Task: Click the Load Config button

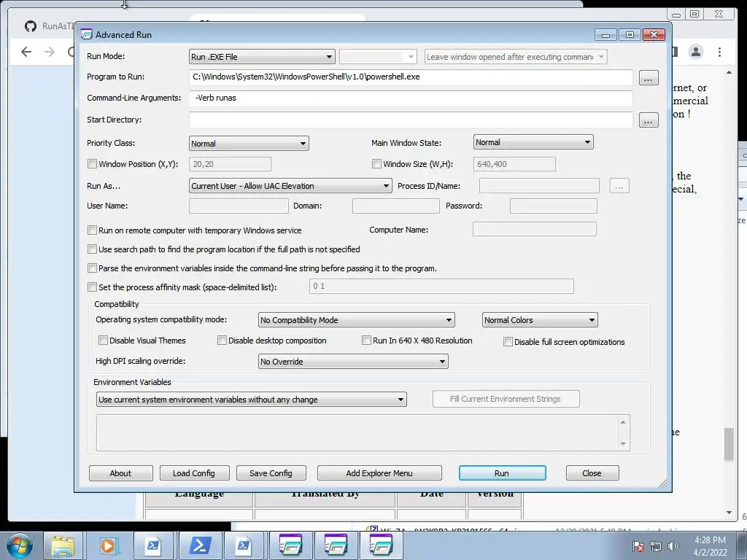Action: point(194,473)
